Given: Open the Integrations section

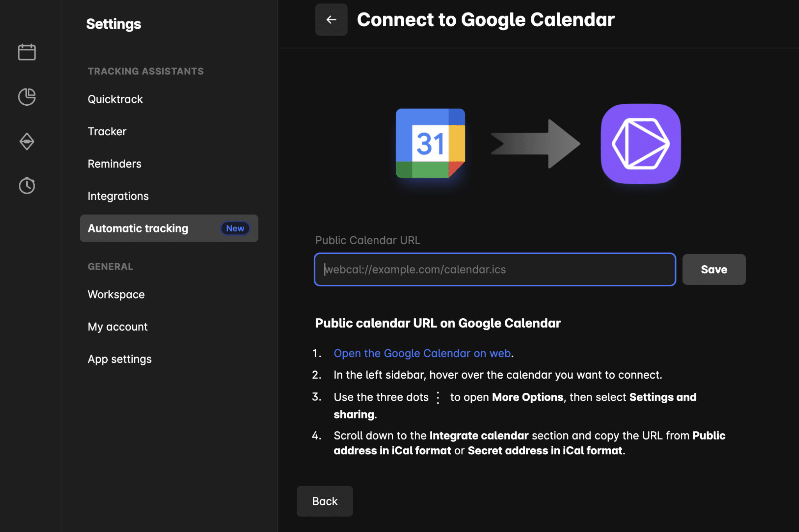Looking at the screenshot, I should (118, 196).
